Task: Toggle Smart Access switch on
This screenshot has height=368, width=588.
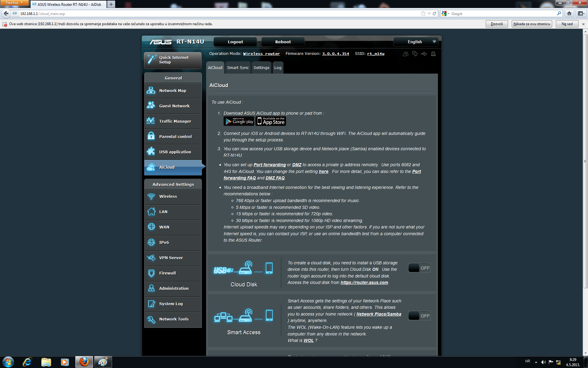Action: coord(419,316)
